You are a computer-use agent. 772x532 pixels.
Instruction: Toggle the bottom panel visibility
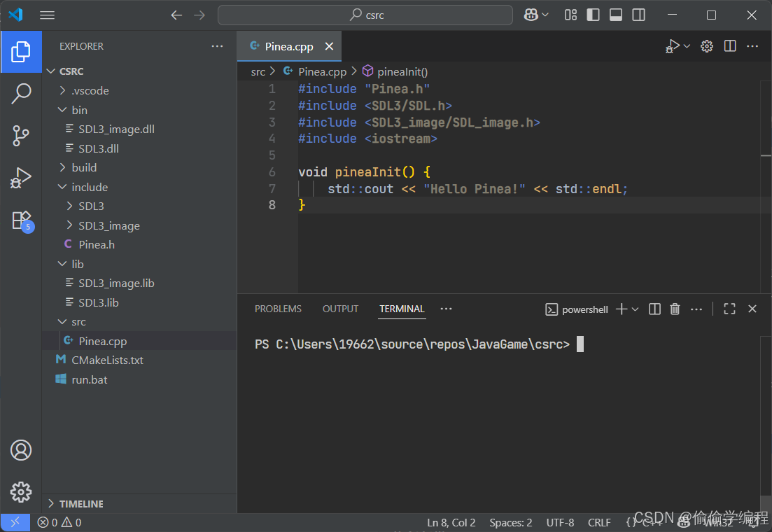(616, 14)
